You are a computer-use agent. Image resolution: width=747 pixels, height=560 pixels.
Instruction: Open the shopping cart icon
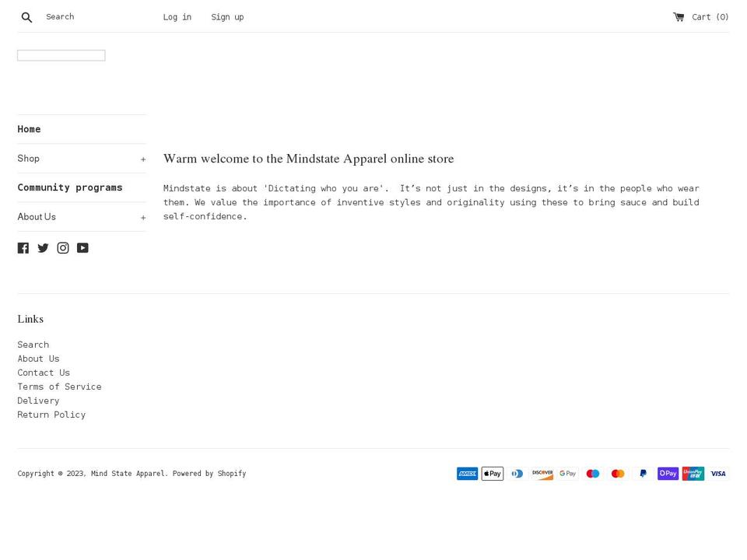tap(679, 17)
